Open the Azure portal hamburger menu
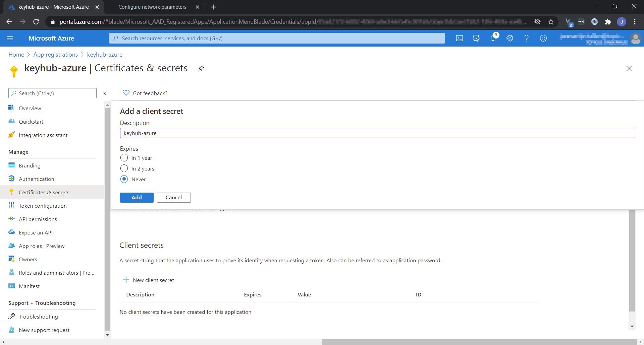The width and height of the screenshot is (644, 345). tap(10, 38)
